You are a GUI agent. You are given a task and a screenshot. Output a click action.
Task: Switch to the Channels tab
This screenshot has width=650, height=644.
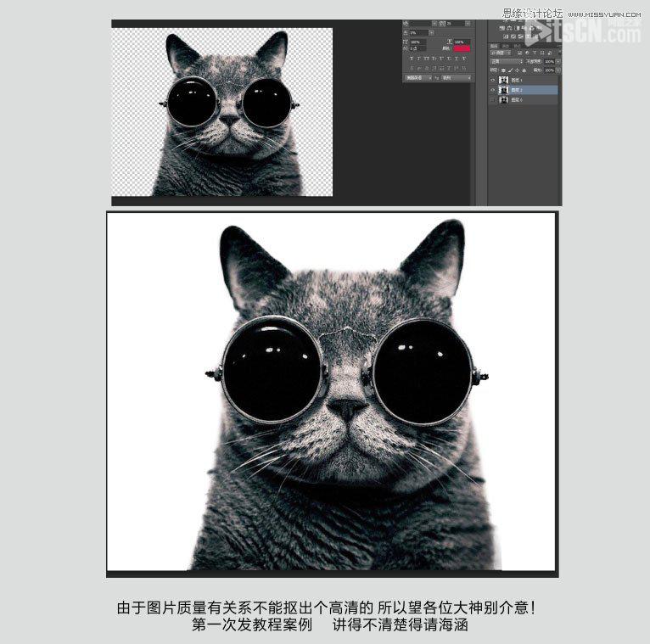(x=506, y=47)
